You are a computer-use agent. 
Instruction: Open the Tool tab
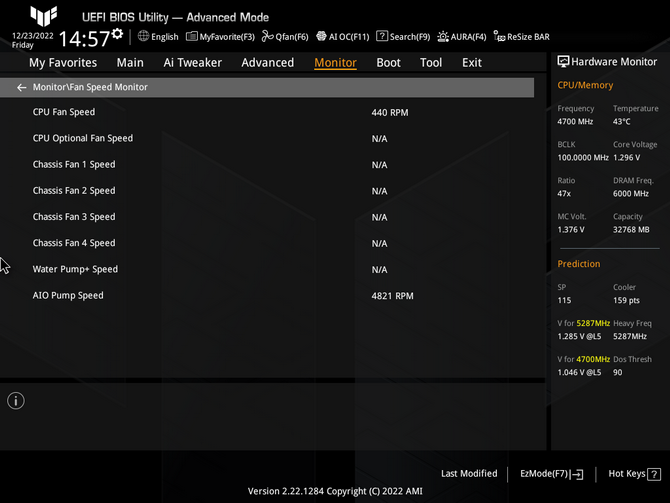(x=431, y=63)
